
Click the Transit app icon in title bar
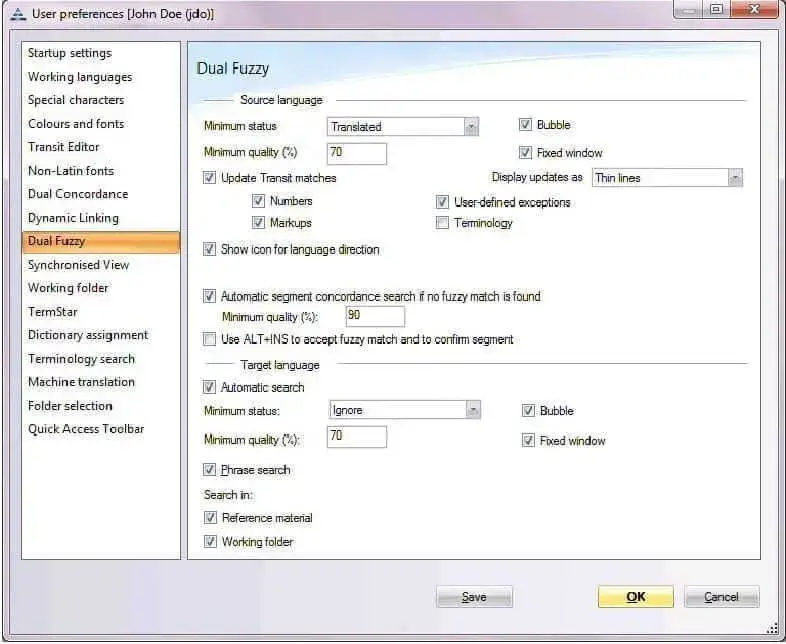pos(18,14)
